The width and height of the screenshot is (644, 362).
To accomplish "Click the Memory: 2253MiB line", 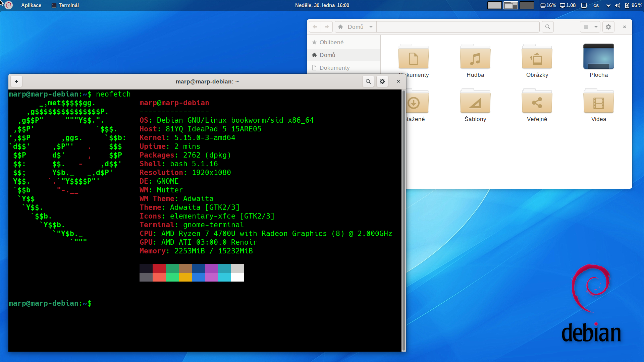I will click(196, 251).
